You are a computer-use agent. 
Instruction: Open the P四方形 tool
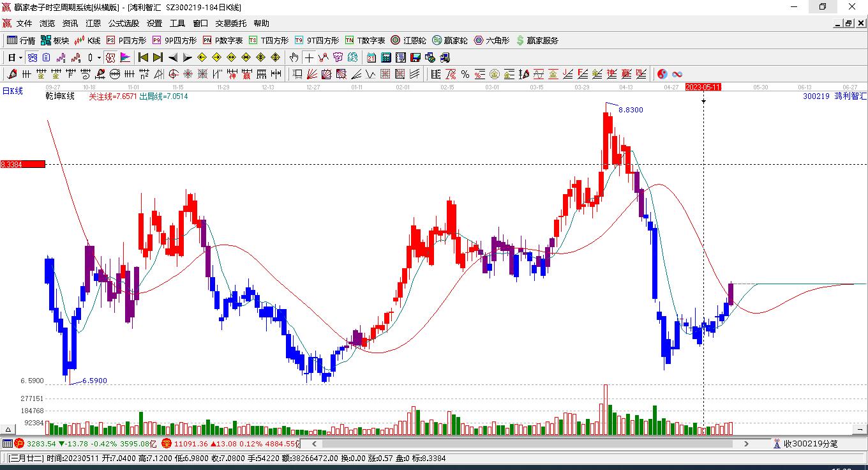coord(126,40)
